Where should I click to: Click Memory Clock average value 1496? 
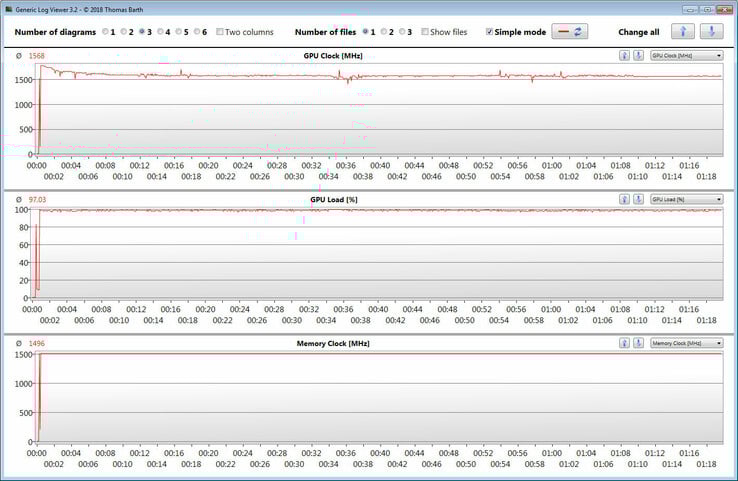[x=36, y=344]
